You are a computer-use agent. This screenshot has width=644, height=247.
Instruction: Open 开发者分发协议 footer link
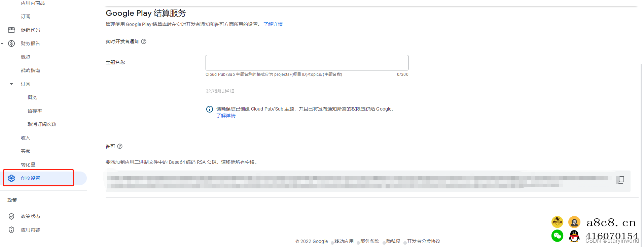coord(424,241)
